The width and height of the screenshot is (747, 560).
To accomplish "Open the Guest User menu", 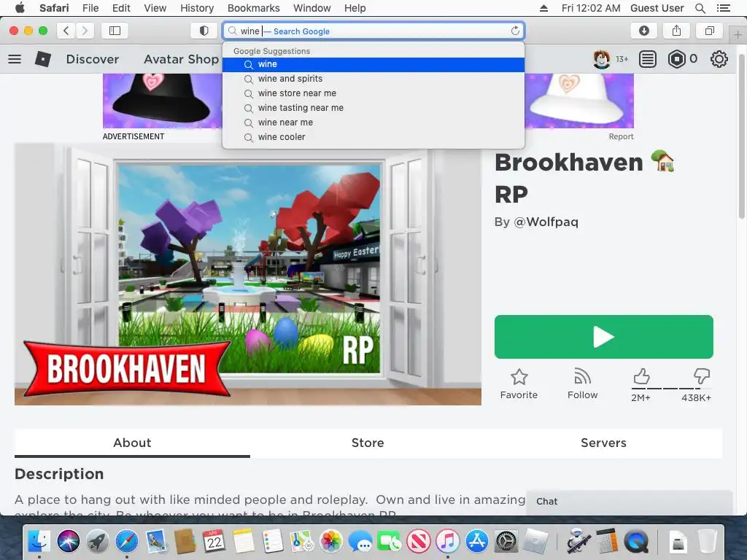I will [657, 8].
